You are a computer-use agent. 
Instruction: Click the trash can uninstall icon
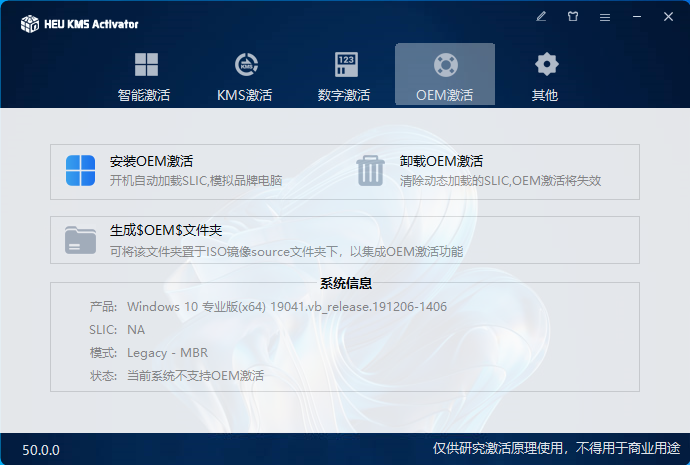click(x=371, y=171)
